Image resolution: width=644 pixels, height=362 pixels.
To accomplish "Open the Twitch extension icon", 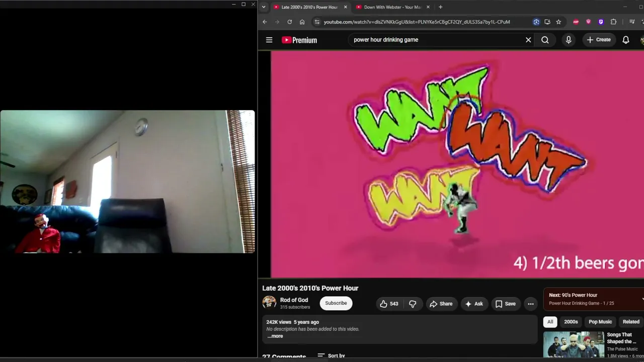I will [601, 22].
